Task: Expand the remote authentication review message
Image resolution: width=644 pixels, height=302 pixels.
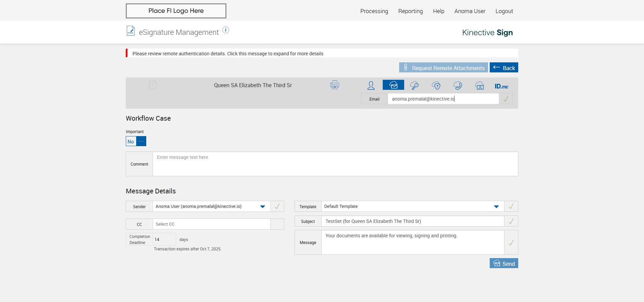Action: (228, 54)
